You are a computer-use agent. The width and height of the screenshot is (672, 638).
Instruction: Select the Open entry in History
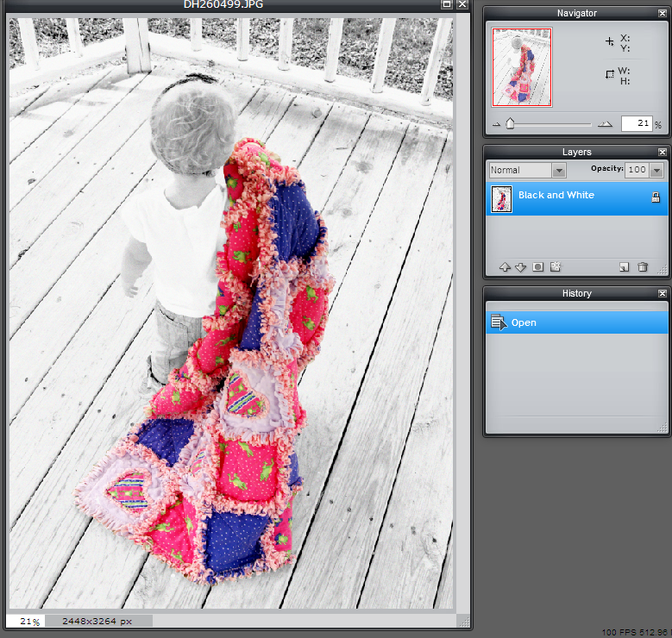point(577,322)
